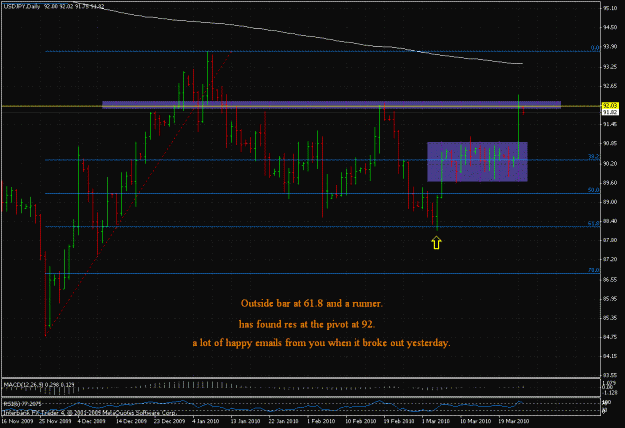The image size is (625, 428).
Task: Click the 4 Dec 2009 date label
Action: pos(92,421)
